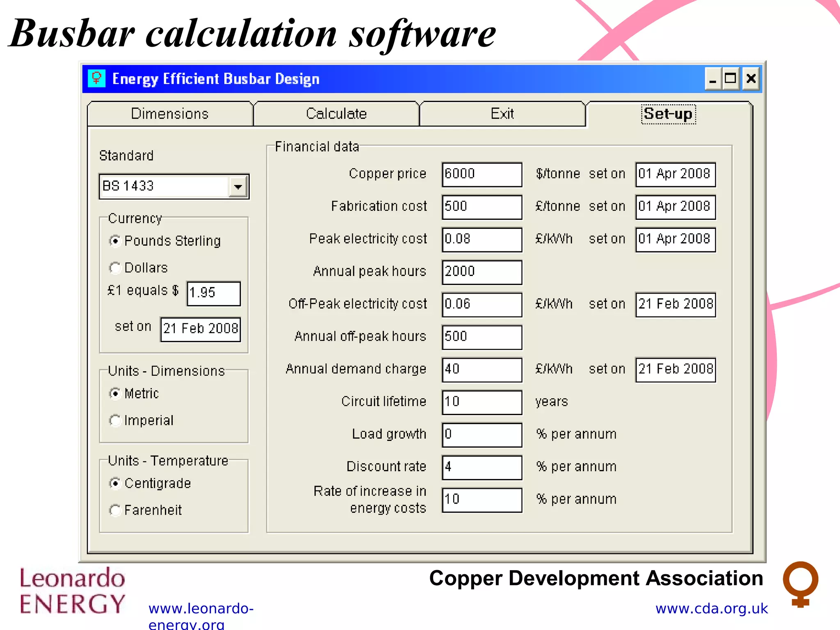840x630 pixels.
Task: Choose Imperial dimension units
Action: 115,420
